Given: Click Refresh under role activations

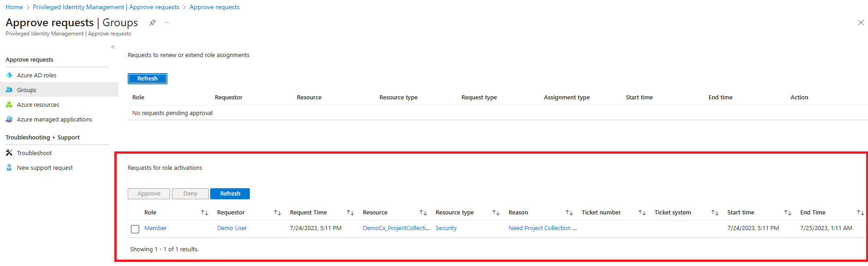Looking at the screenshot, I should pos(230,194).
